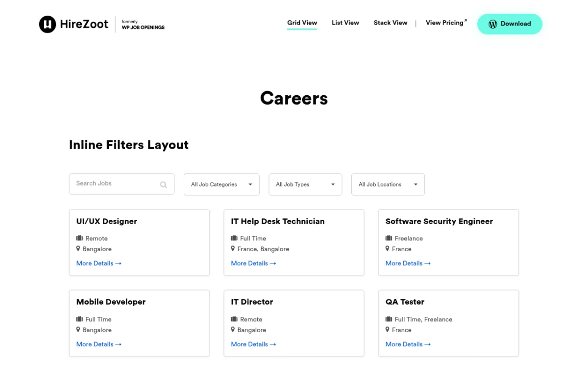Click briefcase icon in Software Security Engineer card
Screen dimensions: 588x368
[x=389, y=238]
